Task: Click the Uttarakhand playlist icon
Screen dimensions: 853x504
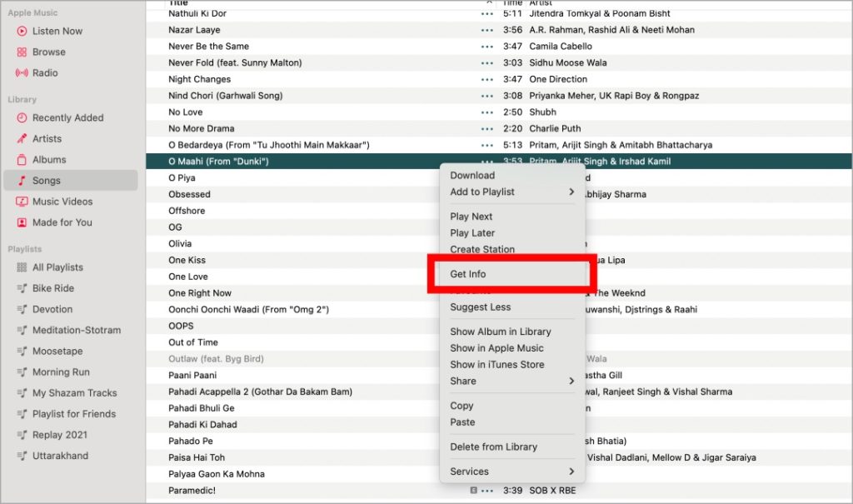Action: coord(22,457)
